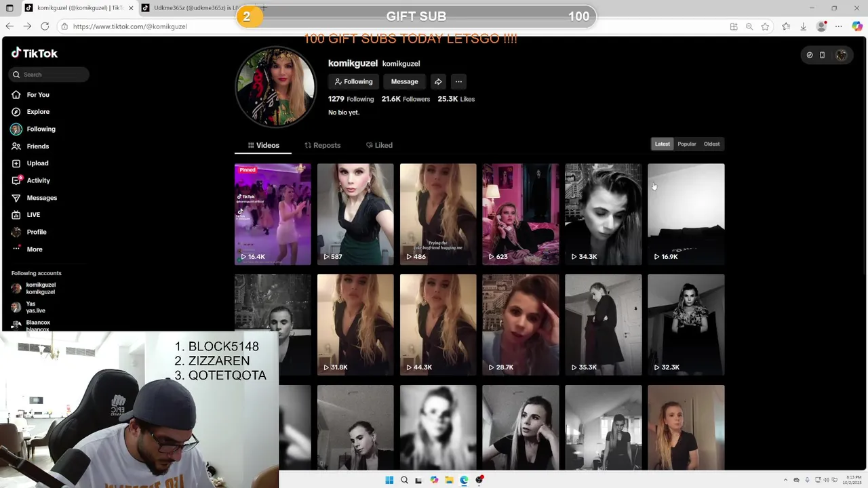Reload the page with refresh icon

(x=45, y=26)
